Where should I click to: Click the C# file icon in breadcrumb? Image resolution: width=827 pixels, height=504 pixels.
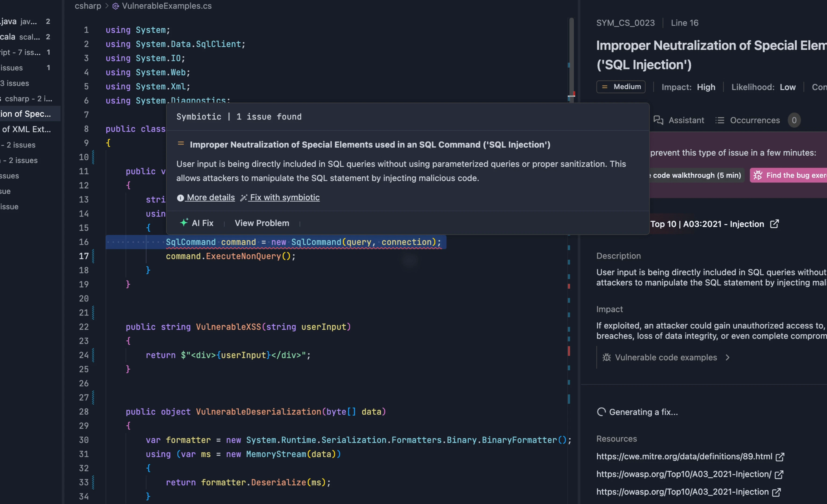click(115, 6)
